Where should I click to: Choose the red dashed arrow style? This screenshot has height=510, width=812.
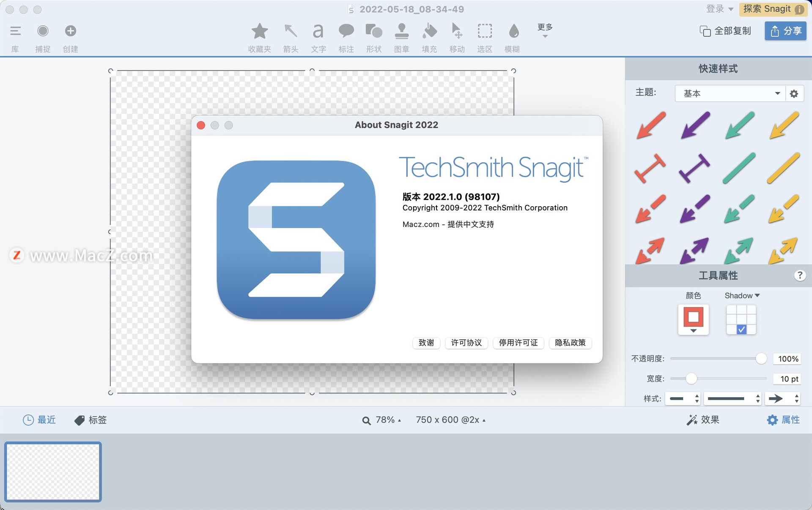click(x=651, y=209)
